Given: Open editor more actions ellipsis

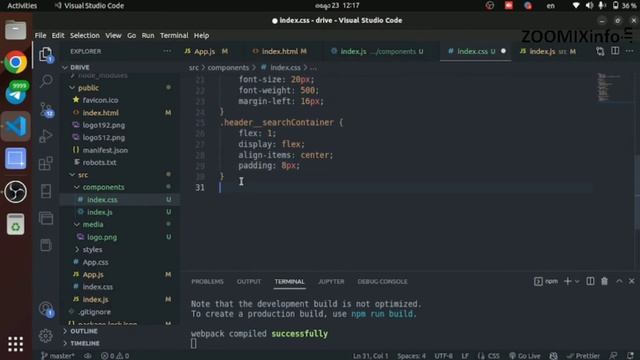Looking at the screenshot, I should click(629, 51).
